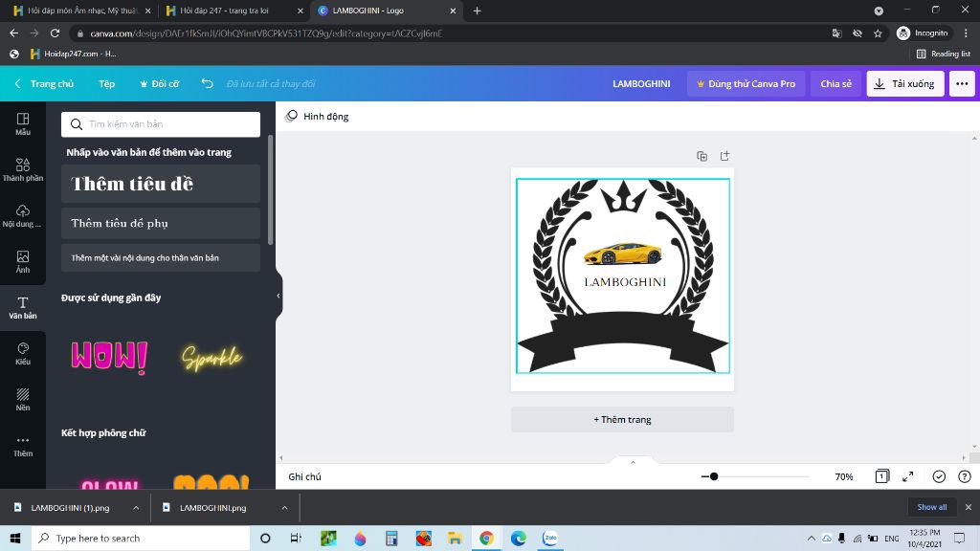Click the translate page icon
The width and height of the screenshot is (980, 551).
coord(836,33)
